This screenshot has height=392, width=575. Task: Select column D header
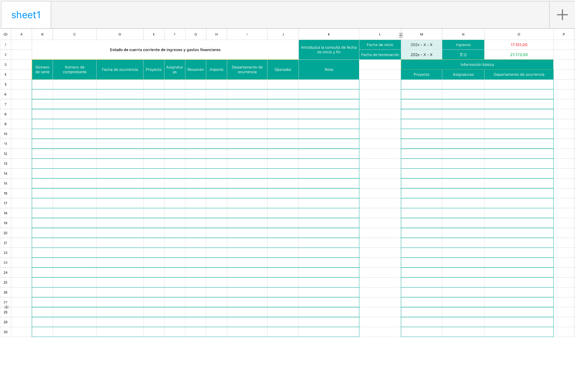coord(120,34)
